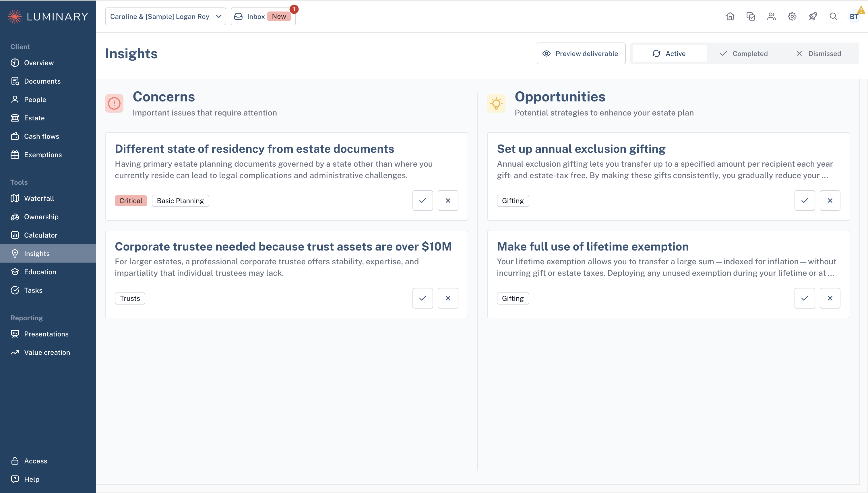The image size is (868, 493).
Task: Click the 'Insights' page heading
Action: point(131,53)
